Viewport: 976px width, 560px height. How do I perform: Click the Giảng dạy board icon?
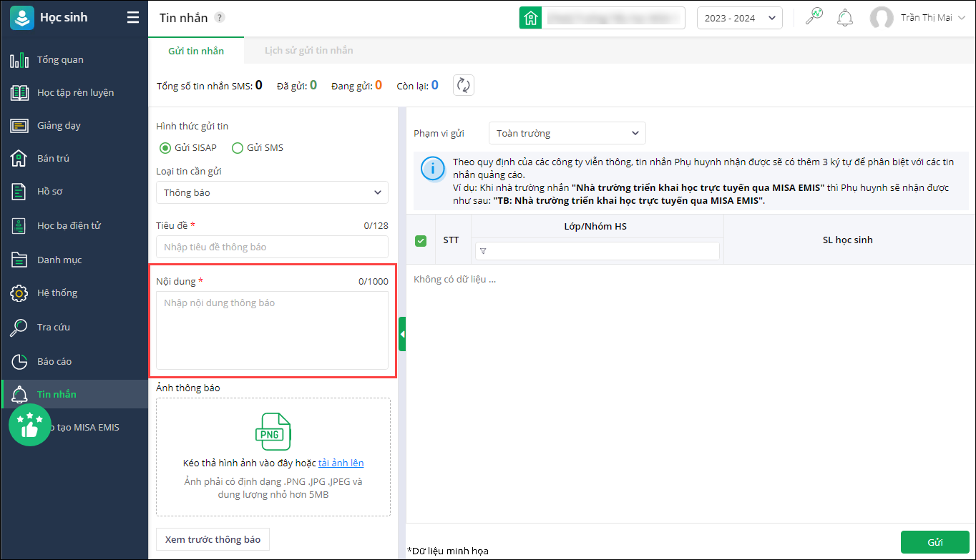pyautogui.click(x=19, y=126)
